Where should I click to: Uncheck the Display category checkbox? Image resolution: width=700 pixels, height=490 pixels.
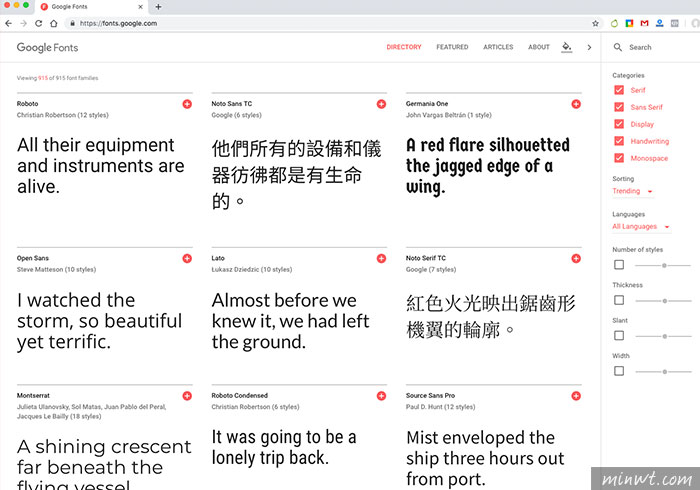click(619, 124)
